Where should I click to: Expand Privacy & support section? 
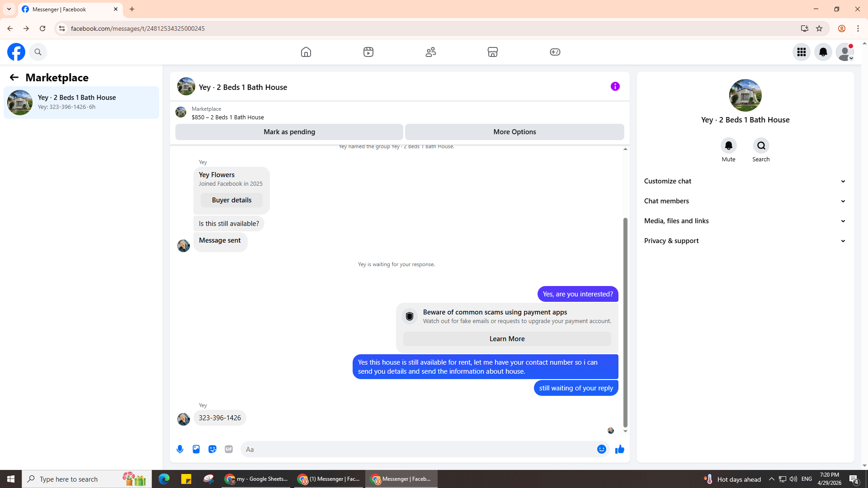click(x=745, y=241)
